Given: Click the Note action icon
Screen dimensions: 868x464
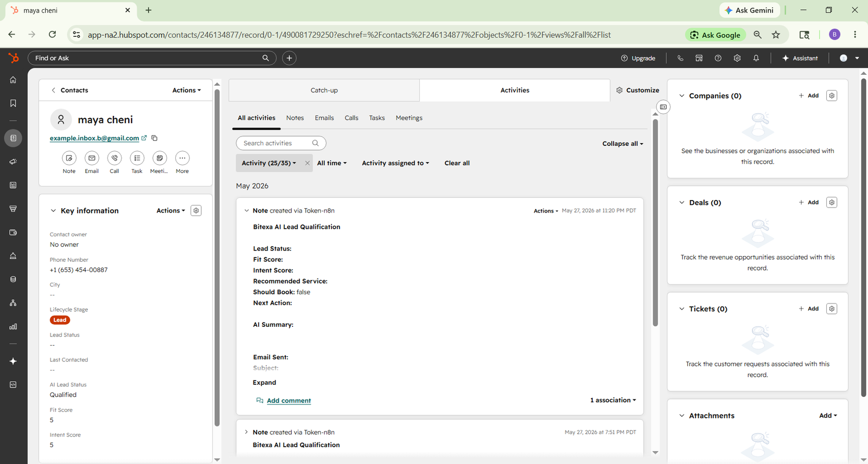Looking at the screenshot, I should 69,158.
